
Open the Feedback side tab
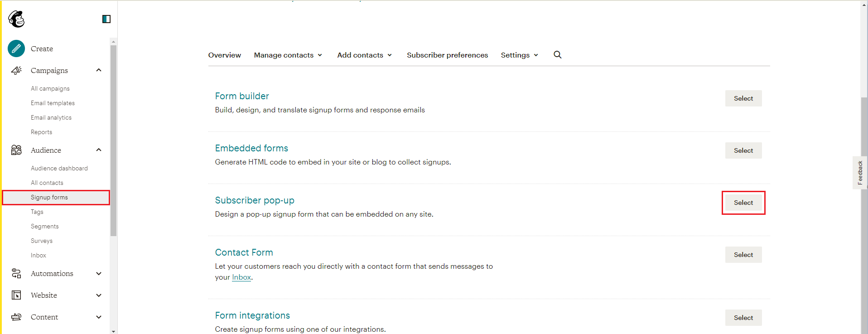859,173
